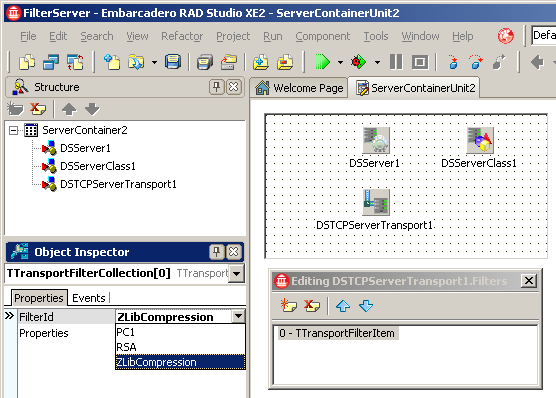Select 0 - TTransportFilterItem in the list

pos(337,333)
